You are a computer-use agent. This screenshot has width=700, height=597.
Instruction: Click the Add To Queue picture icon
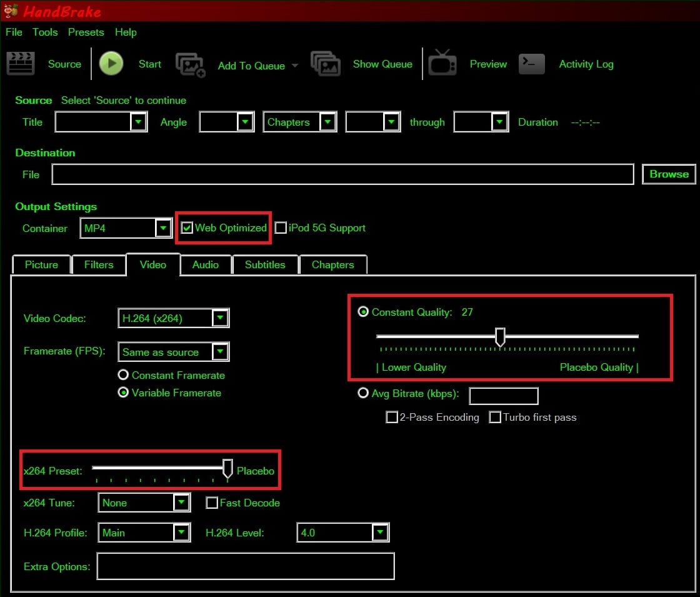191,65
